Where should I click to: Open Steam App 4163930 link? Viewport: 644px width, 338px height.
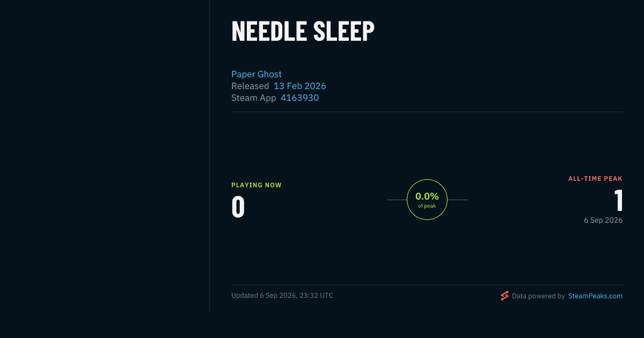[x=299, y=98]
